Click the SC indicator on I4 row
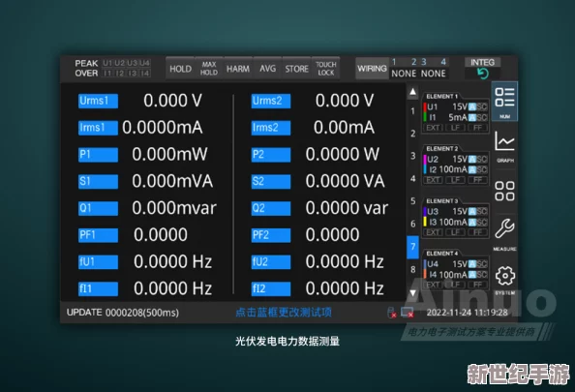The width and height of the screenshot is (575, 392). tap(482, 275)
